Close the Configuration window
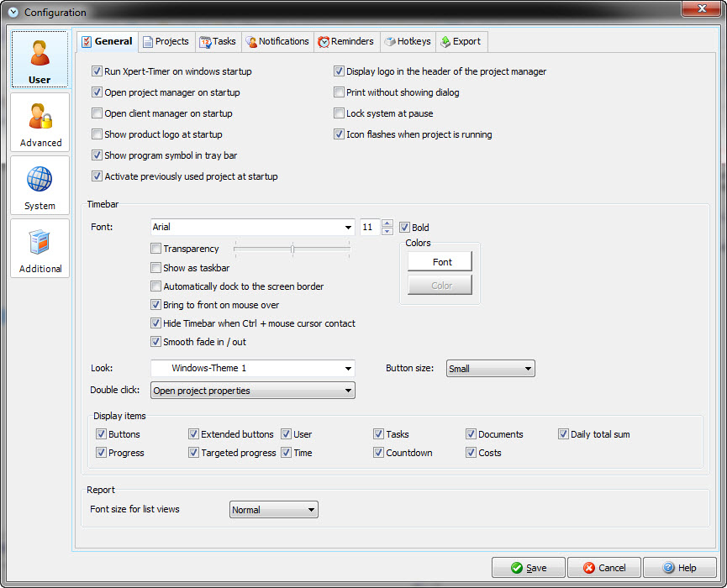 pos(702,8)
